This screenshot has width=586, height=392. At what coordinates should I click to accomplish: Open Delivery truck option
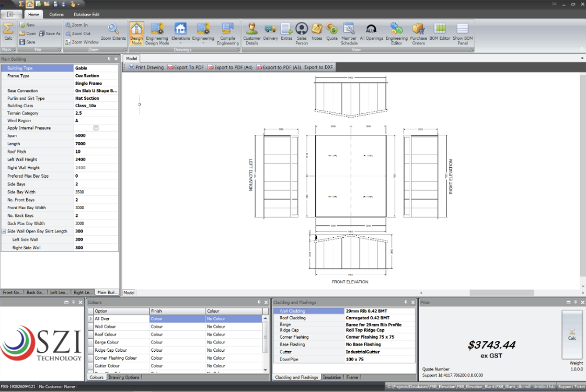tap(270, 32)
